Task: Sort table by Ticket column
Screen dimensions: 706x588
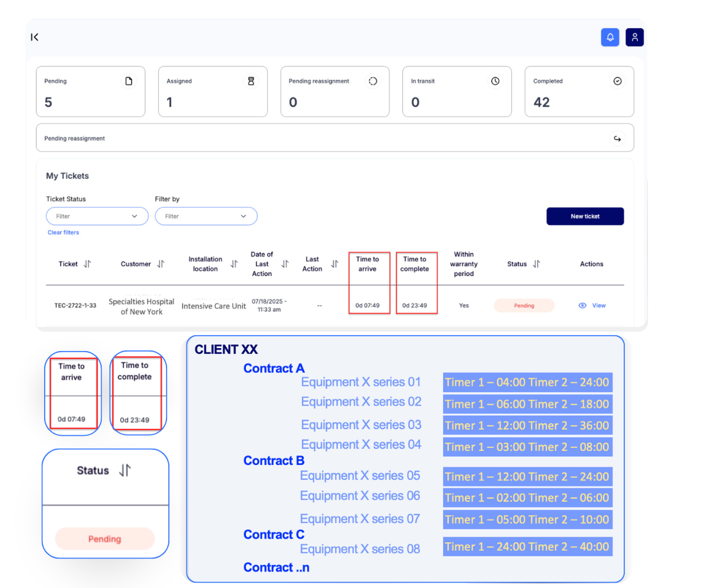Action: (x=87, y=264)
